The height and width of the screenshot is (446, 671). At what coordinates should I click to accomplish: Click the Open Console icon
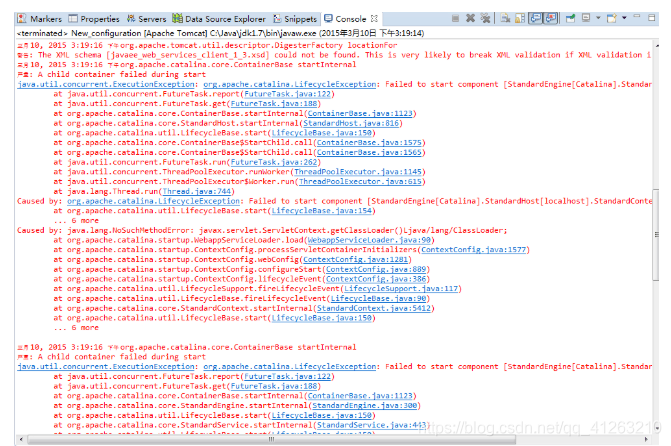(612, 18)
